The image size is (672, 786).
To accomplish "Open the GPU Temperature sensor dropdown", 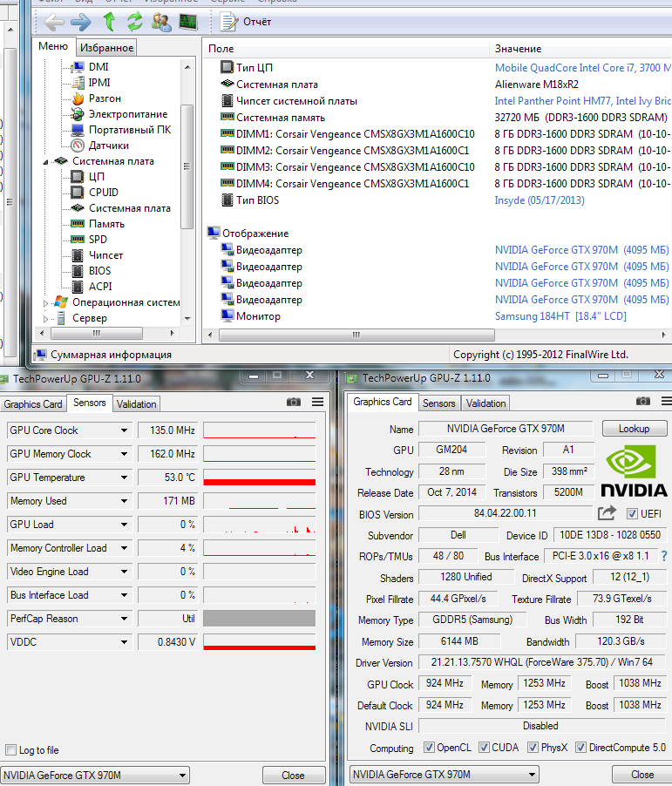I will pos(124,478).
